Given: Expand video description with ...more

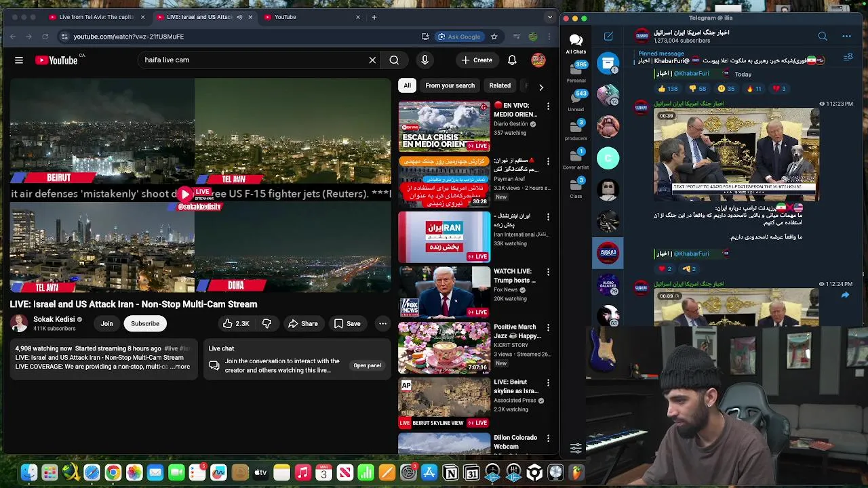Looking at the screenshot, I should (180, 367).
